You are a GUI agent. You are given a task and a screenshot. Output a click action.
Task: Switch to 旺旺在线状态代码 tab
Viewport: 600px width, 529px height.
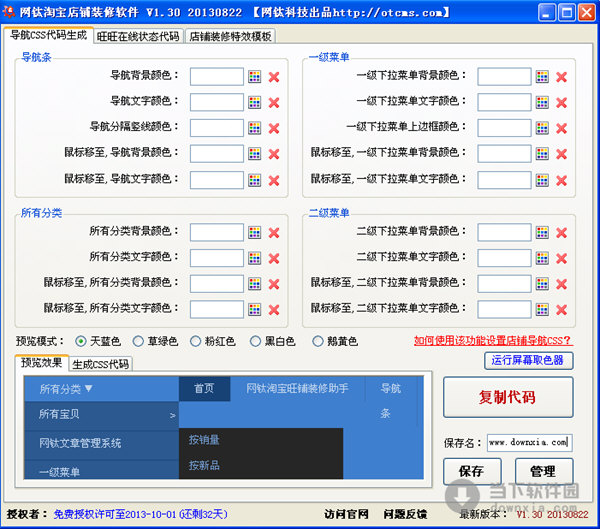(138, 36)
